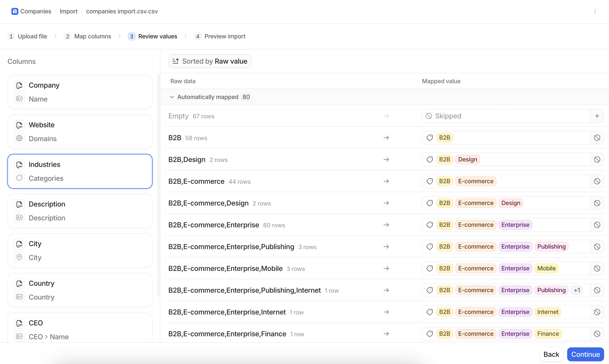Click the skip icon for B2B,Design row

(597, 159)
